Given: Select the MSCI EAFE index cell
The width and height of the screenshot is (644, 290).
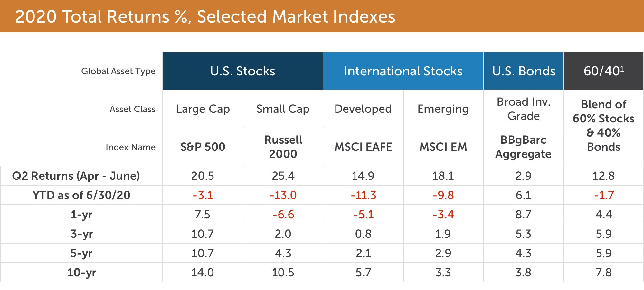Looking at the screenshot, I should [x=363, y=147].
